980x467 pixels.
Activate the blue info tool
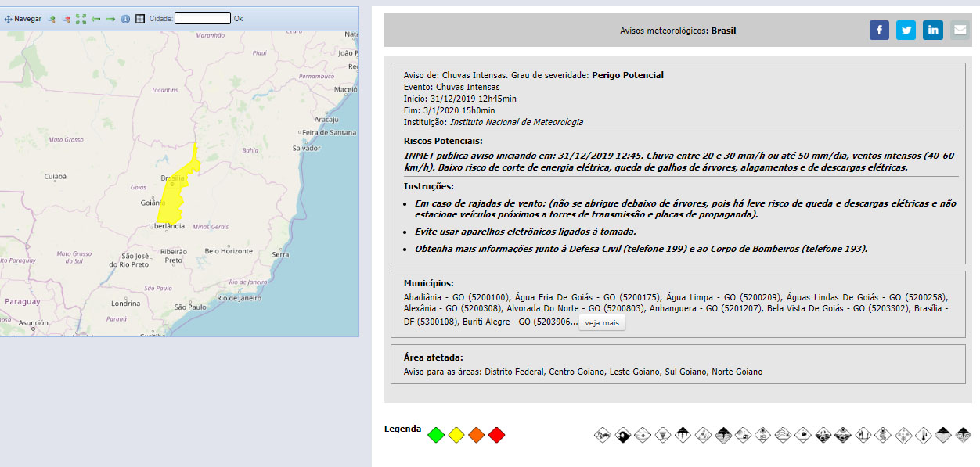125,19
